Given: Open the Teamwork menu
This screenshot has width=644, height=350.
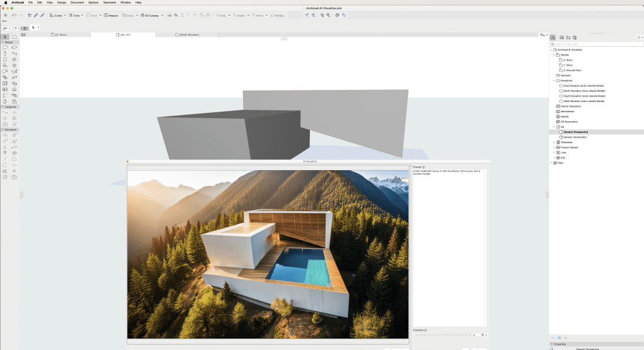Looking at the screenshot, I should coord(109,2).
